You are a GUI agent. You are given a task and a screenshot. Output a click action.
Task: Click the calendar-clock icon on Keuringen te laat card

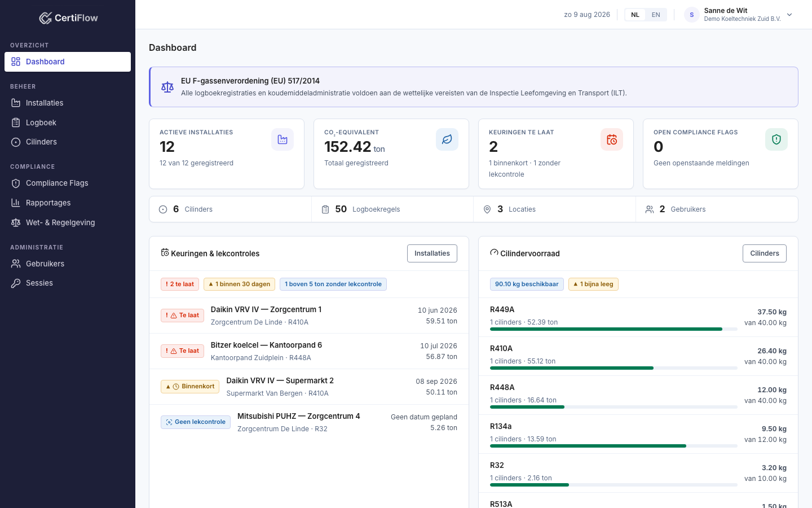612,139
